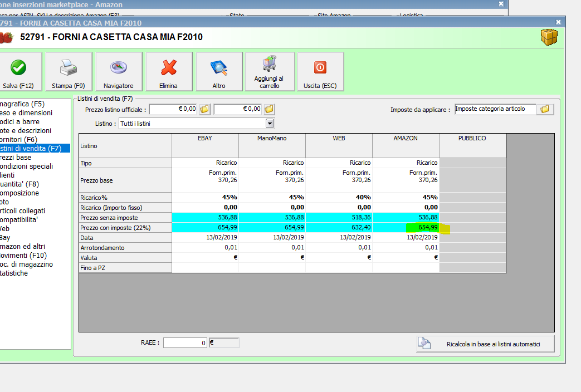The width and height of the screenshot is (581, 392).
Task: Open the Articoli collegati section
Action: [x=23, y=211]
